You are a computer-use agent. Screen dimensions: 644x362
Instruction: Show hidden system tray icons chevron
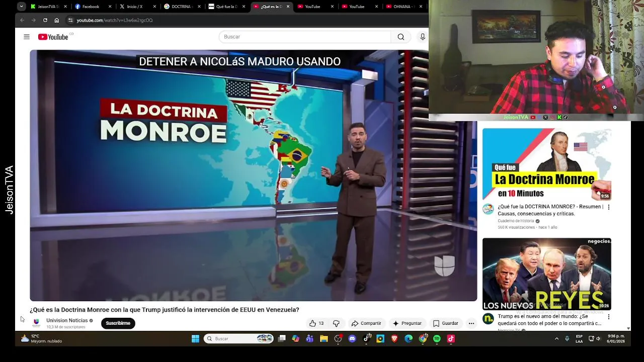[556, 339]
